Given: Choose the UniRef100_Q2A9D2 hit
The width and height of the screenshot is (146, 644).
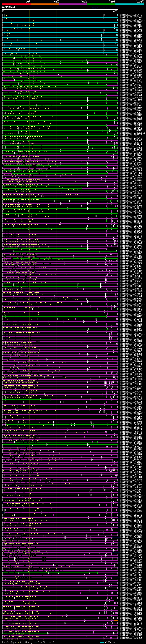Looking at the screenshot, I should [x=131, y=50].
